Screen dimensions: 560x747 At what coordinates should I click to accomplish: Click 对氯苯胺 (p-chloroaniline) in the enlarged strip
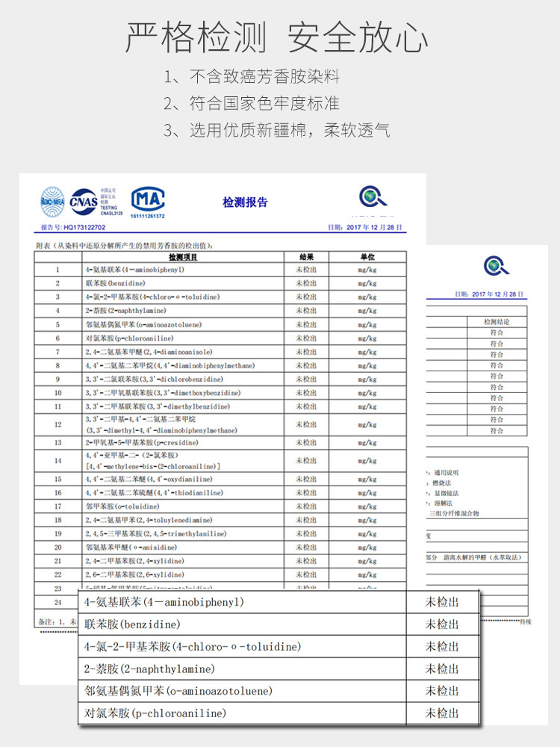(155, 713)
